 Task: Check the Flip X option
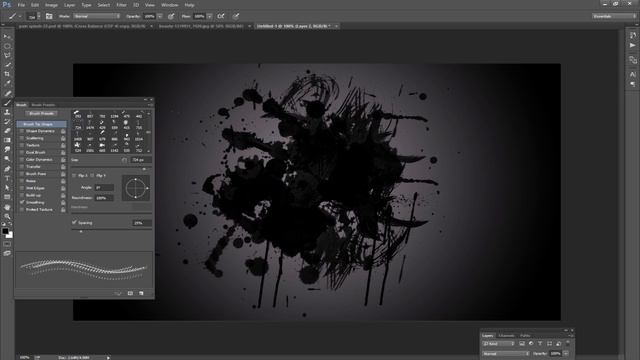tap(74, 176)
